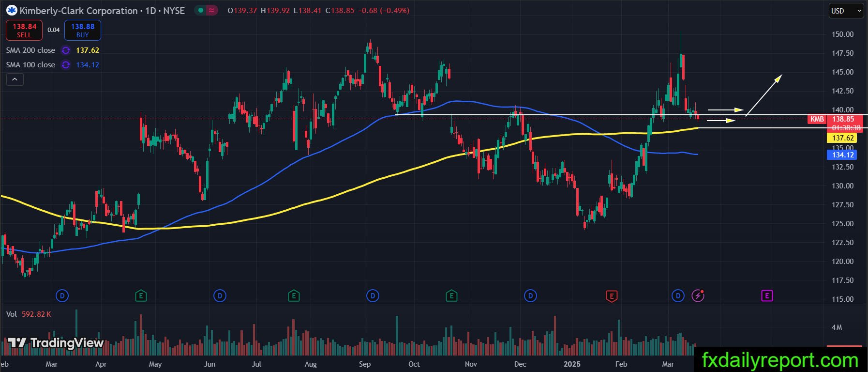
Task: Click the 145.00 price axis label
Action: [843, 72]
